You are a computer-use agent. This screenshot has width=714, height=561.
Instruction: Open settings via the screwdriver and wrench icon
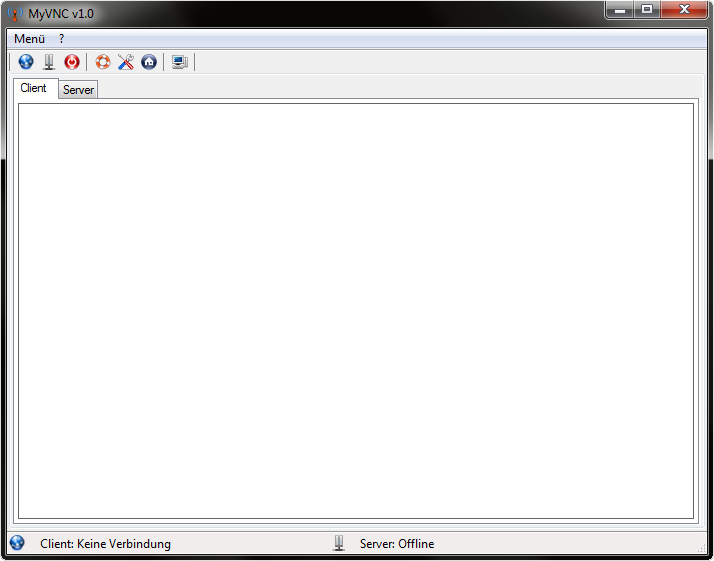tap(126, 62)
